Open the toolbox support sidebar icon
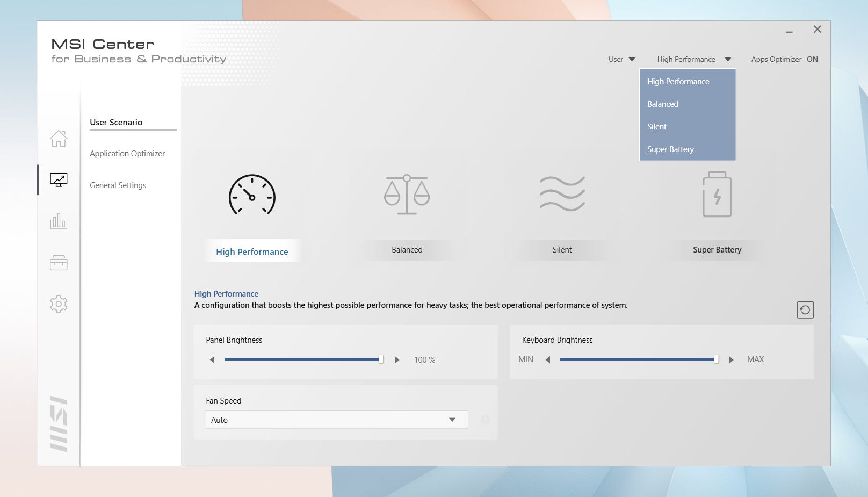Screen dimensions: 868x497 pos(59,263)
